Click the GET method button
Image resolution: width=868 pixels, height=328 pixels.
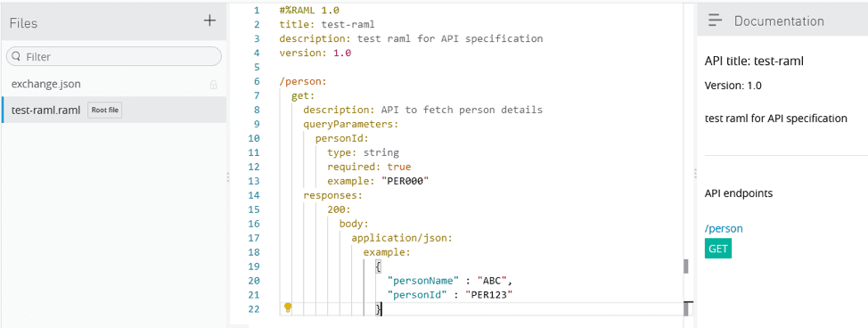[718, 249]
